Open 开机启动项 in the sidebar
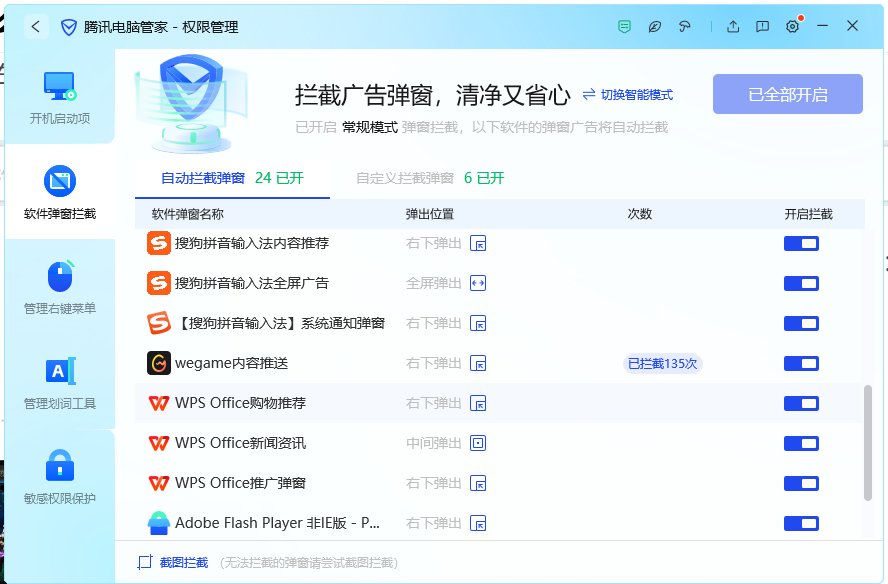Screen dimensions: 888x584 coord(59,98)
